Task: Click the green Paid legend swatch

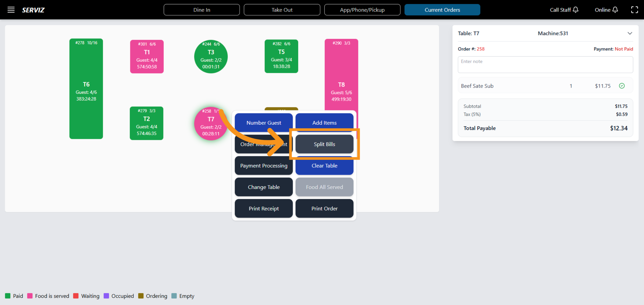Action: pos(8,296)
